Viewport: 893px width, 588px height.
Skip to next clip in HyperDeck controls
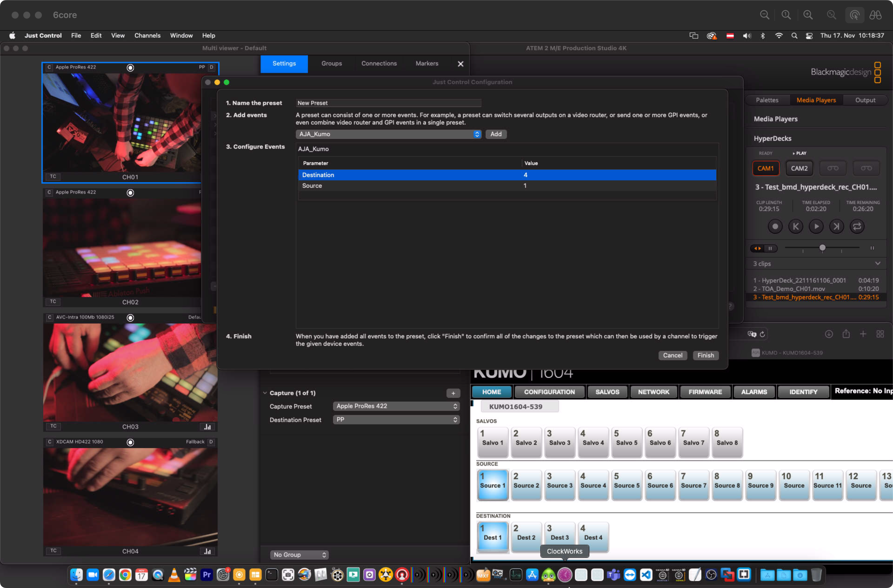[836, 226]
